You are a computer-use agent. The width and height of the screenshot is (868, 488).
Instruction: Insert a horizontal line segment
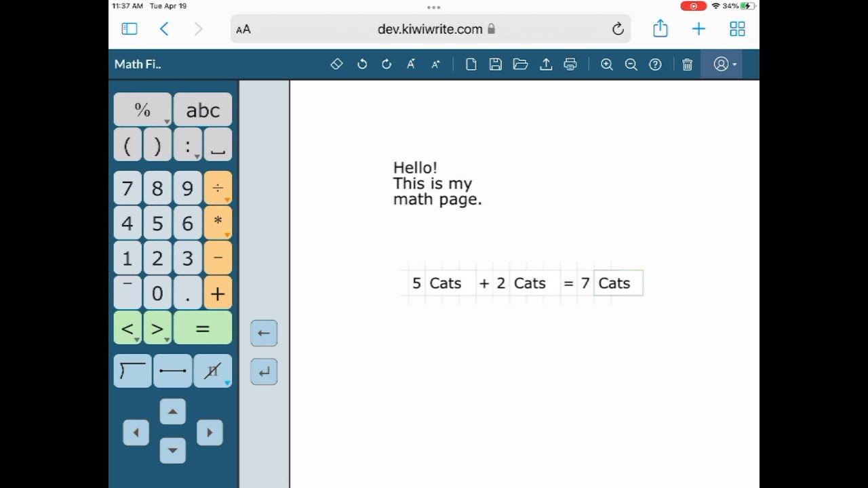pos(172,371)
